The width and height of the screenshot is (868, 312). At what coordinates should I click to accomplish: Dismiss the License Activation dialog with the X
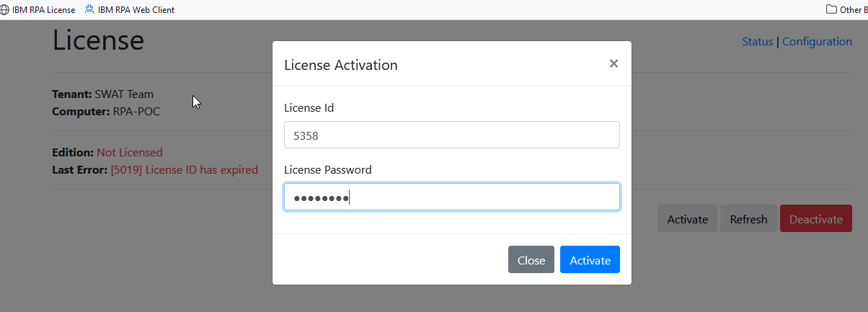pyautogui.click(x=614, y=63)
